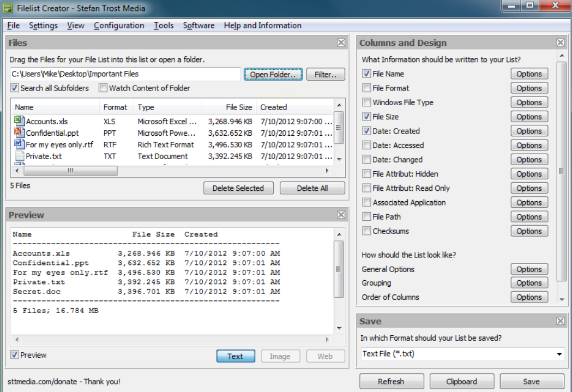This screenshot has width=572, height=392.
Task: Open the Software menu
Action: (198, 25)
